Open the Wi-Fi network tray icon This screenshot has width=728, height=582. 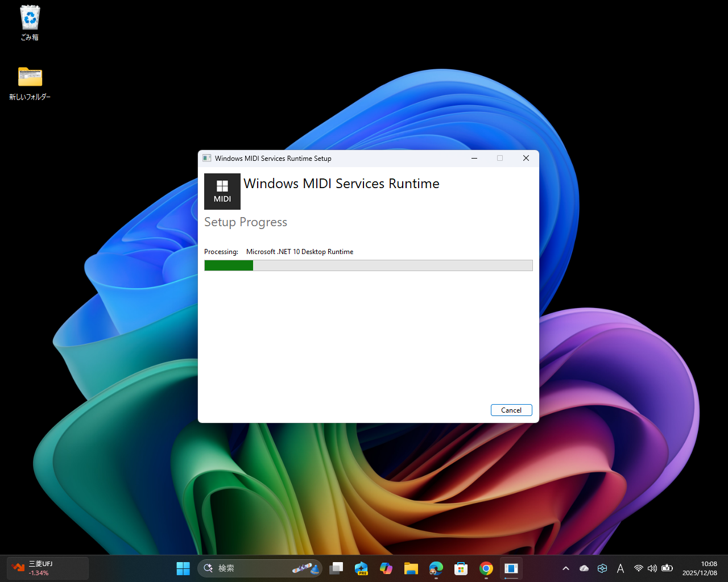(639, 568)
